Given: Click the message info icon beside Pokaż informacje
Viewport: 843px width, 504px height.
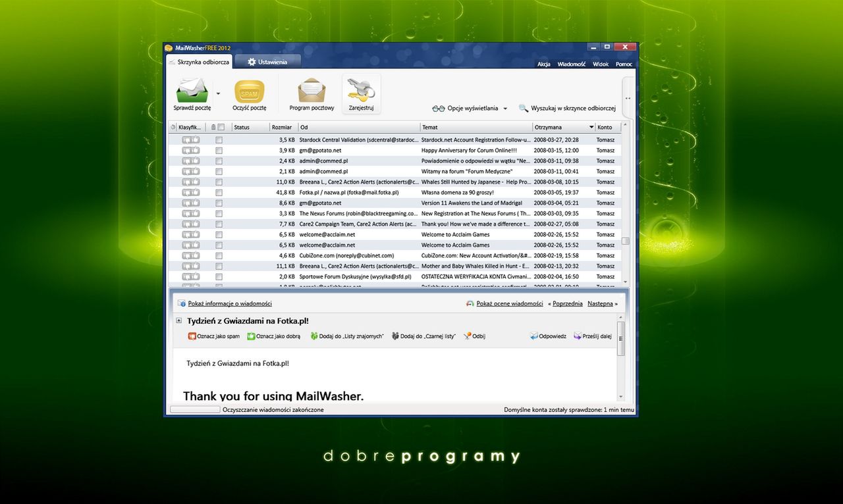Looking at the screenshot, I should click(182, 303).
